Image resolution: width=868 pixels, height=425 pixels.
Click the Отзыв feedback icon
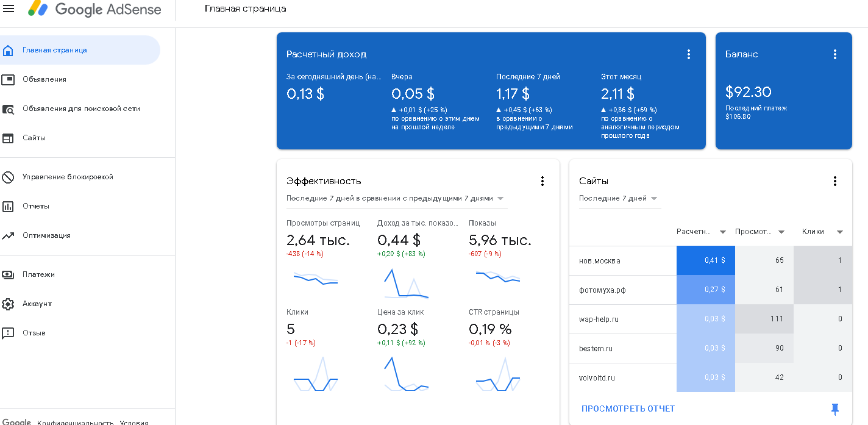pos(8,333)
